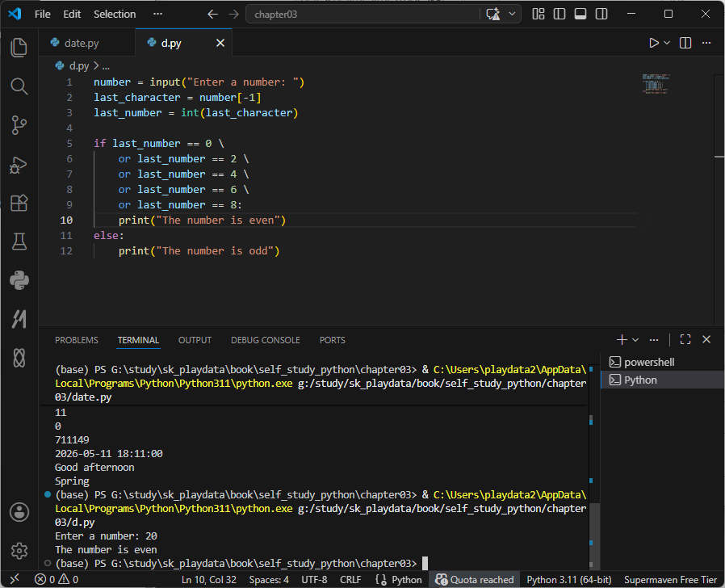Click the Copilot Quota reached status
The image size is (725, 588).
pyautogui.click(x=475, y=580)
